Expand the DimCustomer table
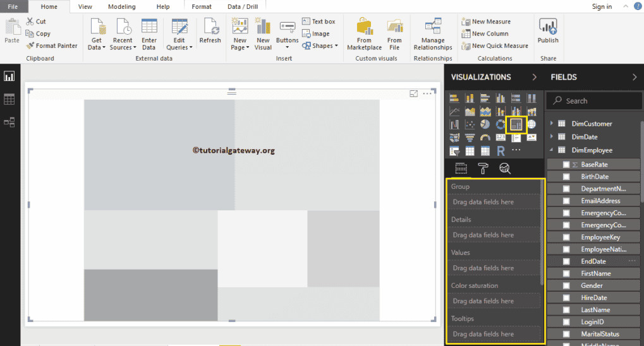Viewport: 644px width, 346px height. pyautogui.click(x=552, y=123)
